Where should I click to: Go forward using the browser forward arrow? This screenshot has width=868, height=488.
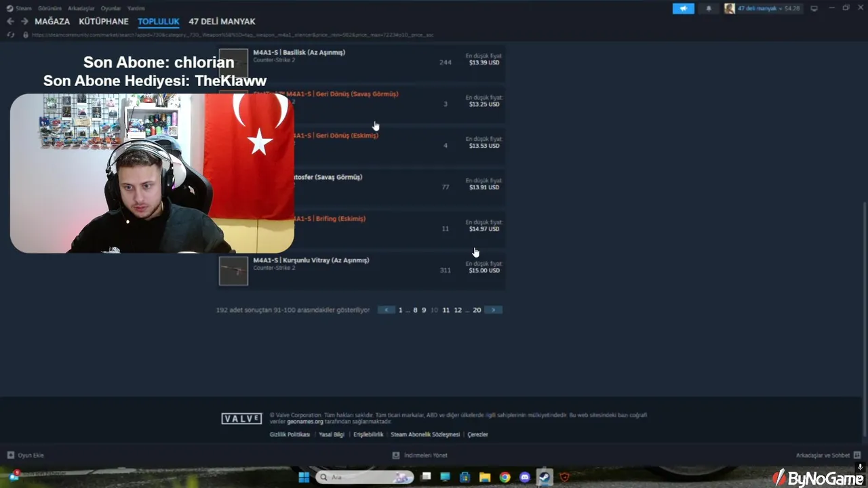click(x=24, y=22)
